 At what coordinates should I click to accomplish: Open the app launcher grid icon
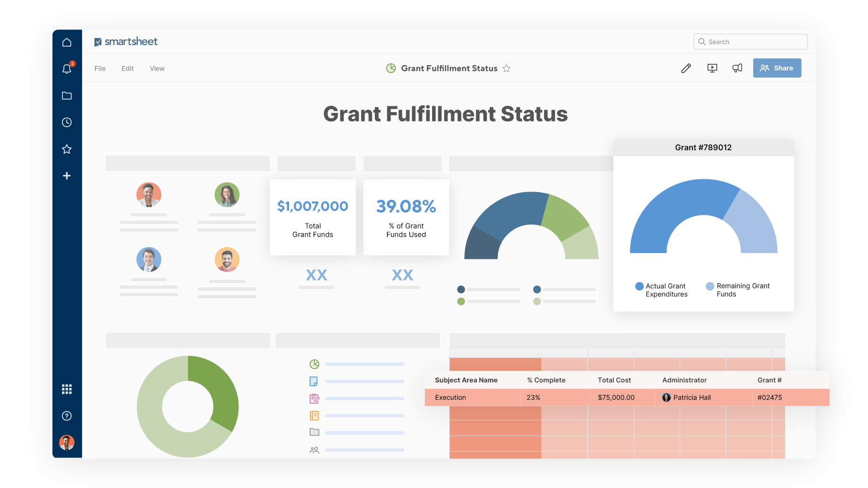pos(67,389)
